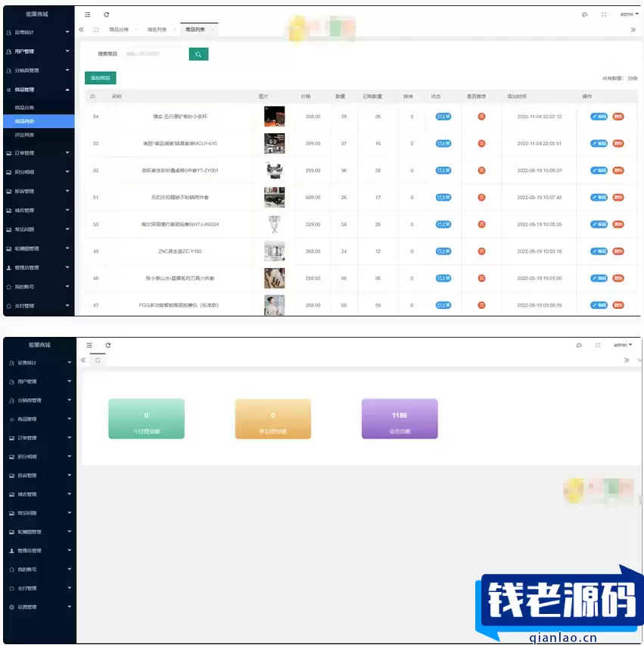Focus the 搜索商品 input field
Screen dimensions: 644x645
[x=157, y=54]
